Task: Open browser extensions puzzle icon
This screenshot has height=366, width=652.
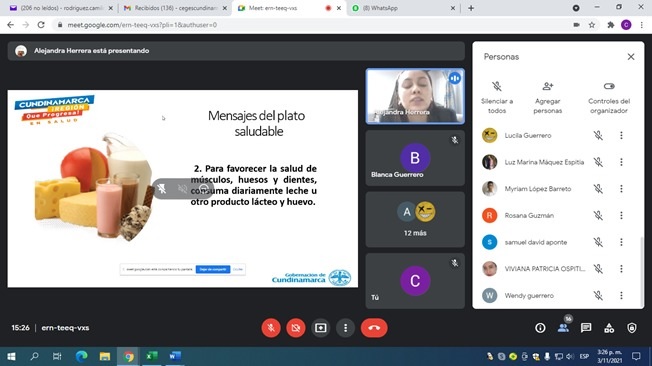Action: (610, 25)
